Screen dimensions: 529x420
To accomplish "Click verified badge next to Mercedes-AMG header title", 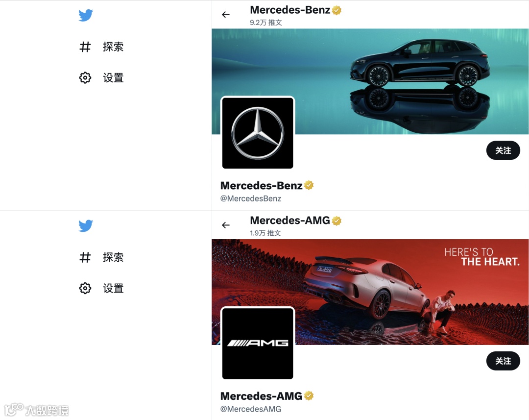I will click(337, 221).
